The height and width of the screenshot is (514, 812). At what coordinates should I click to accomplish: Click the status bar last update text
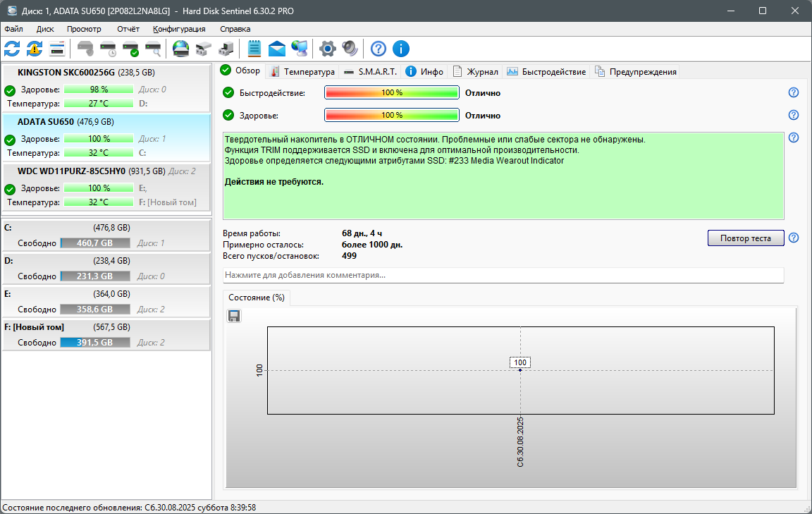(x=129, y=508)
